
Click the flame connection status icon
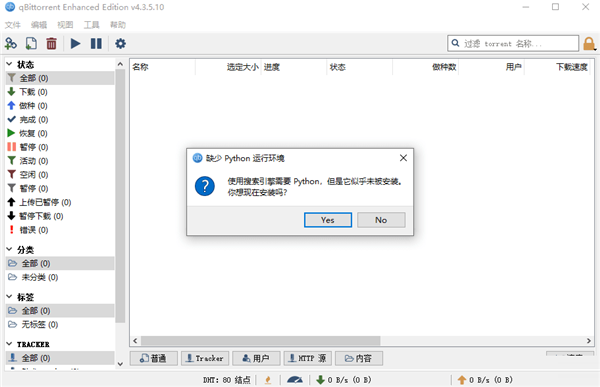click(268, 380)
